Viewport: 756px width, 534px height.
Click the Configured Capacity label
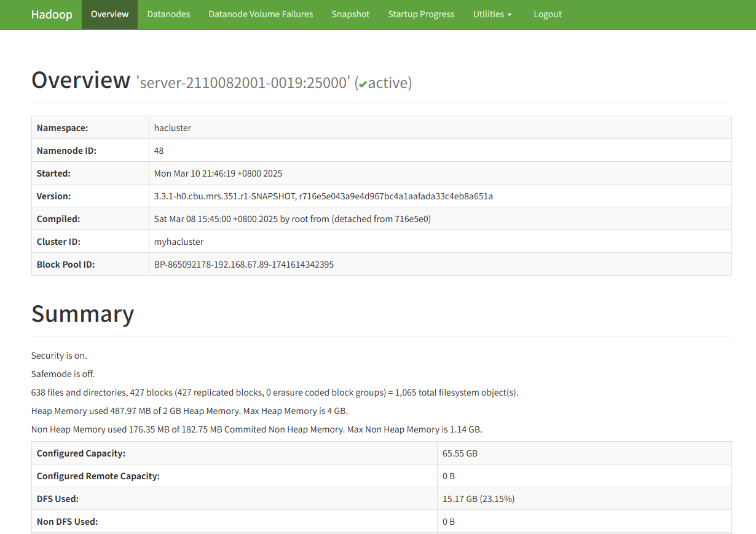click(x=81, y=453)
